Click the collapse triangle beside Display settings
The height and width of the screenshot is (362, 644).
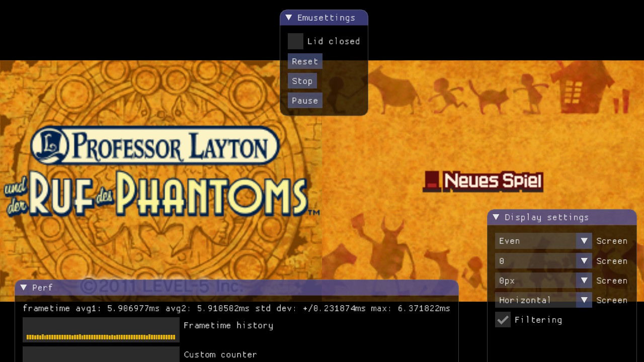click(x=496, y=217)
